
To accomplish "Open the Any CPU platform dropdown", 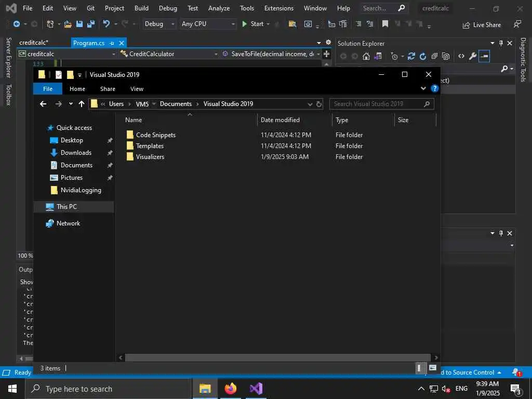I will 208,24.
